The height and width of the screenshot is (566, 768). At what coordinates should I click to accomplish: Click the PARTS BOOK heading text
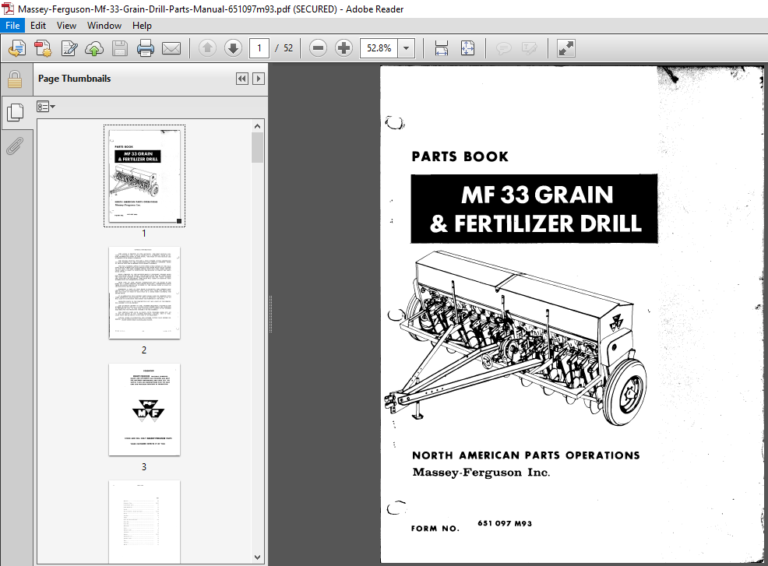coord(460,156)
